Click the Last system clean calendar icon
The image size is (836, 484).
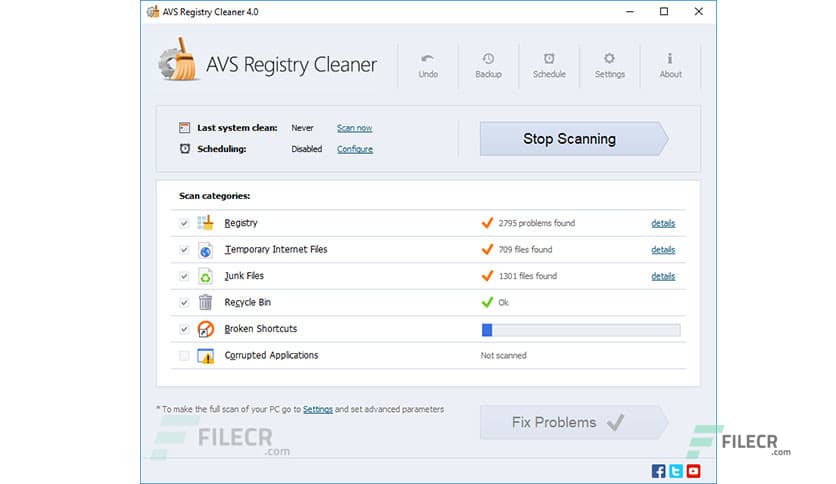pyautogui.click(x=184, y=128)
